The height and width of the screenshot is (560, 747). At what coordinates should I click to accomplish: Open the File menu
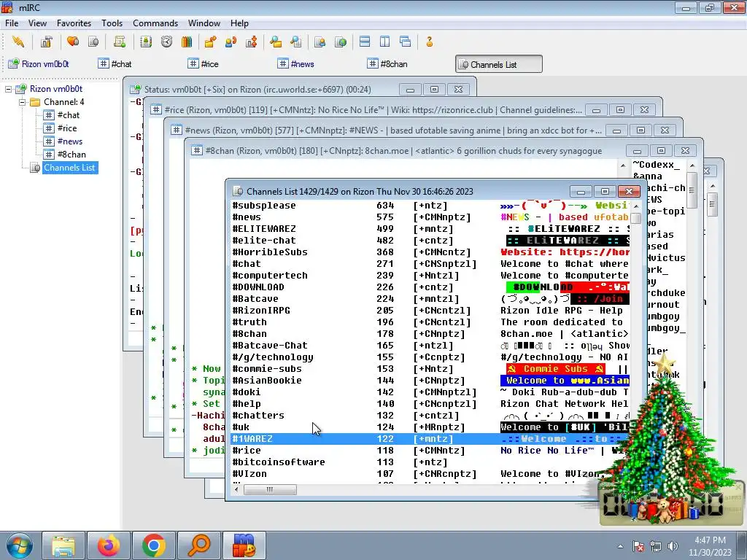12,23
